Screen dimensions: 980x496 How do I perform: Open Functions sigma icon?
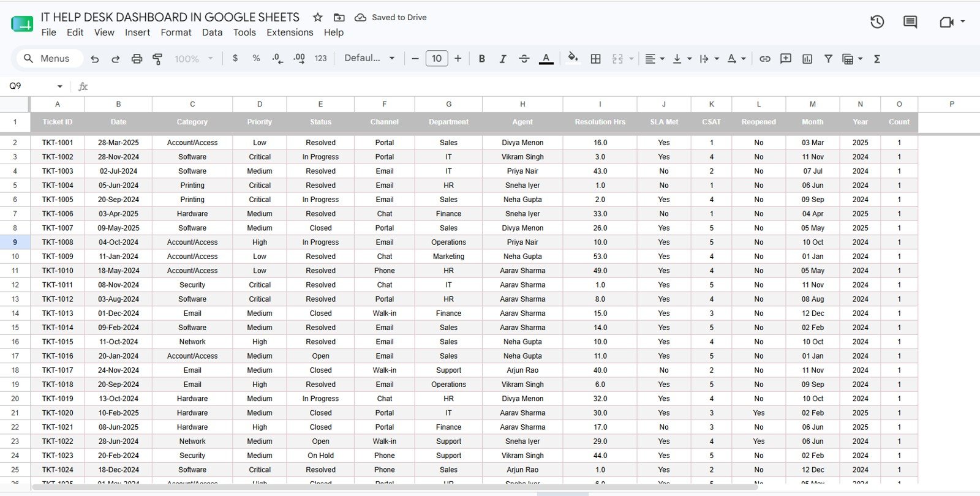click(877, 59)
